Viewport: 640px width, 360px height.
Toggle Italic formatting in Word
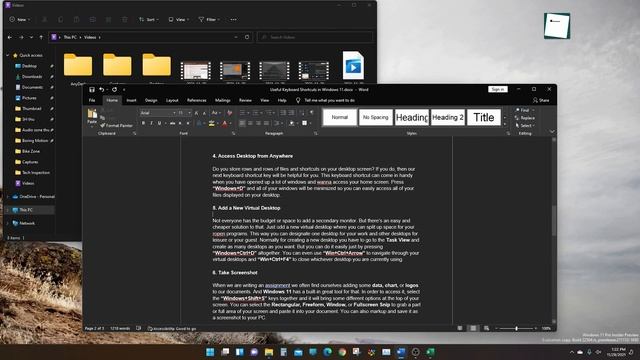[151, 123]
